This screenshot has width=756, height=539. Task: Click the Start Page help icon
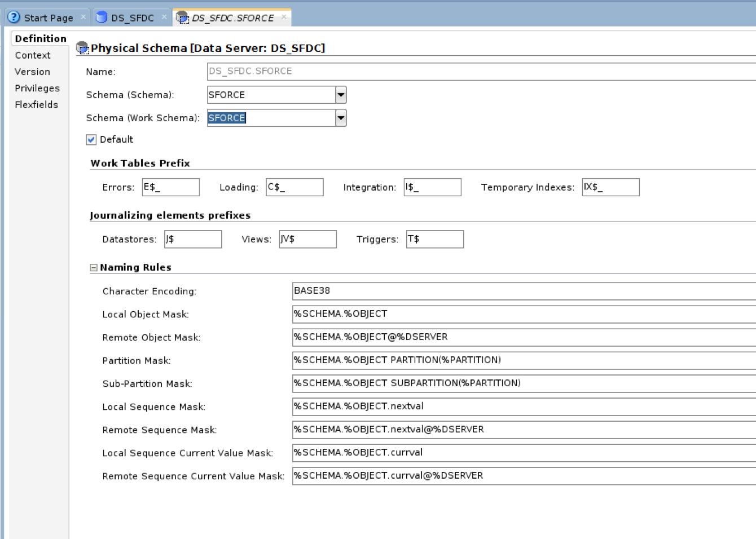(x=12, y=17)
